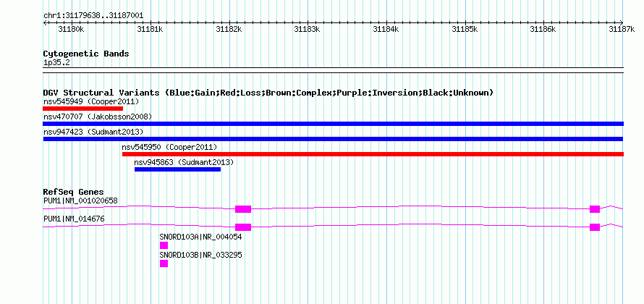Click the first exon box of PUM1 NM_014676
This screenshot has height=304, width=644.
click(243, 227)
